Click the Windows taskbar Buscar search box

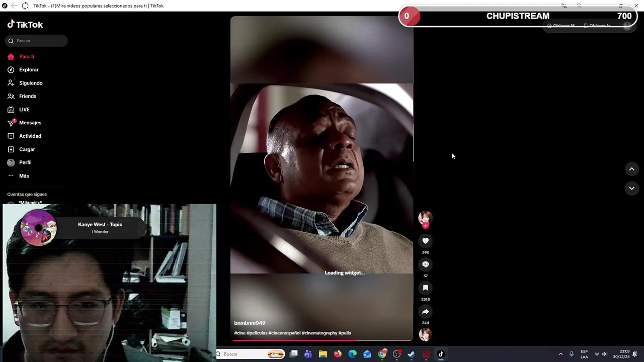click(x=251, y=354)
